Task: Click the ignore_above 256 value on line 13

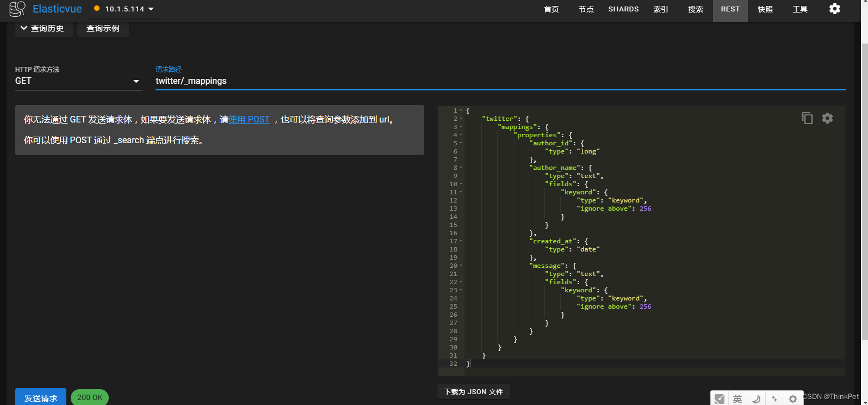Action: click(645, 208)
